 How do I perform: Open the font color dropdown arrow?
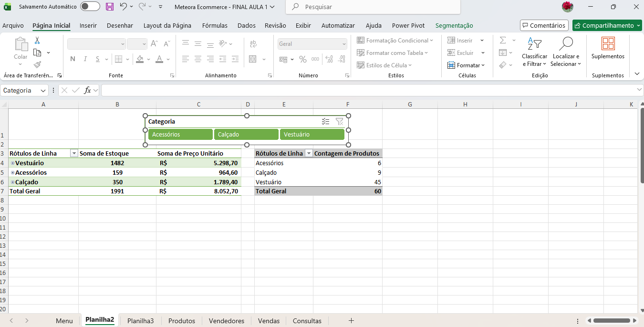click(x=168, y=59)
